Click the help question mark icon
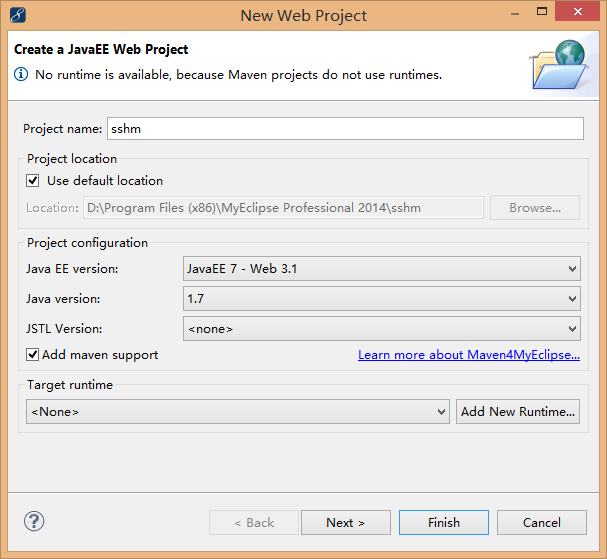The image size is (607, 559). click(34, 521)
